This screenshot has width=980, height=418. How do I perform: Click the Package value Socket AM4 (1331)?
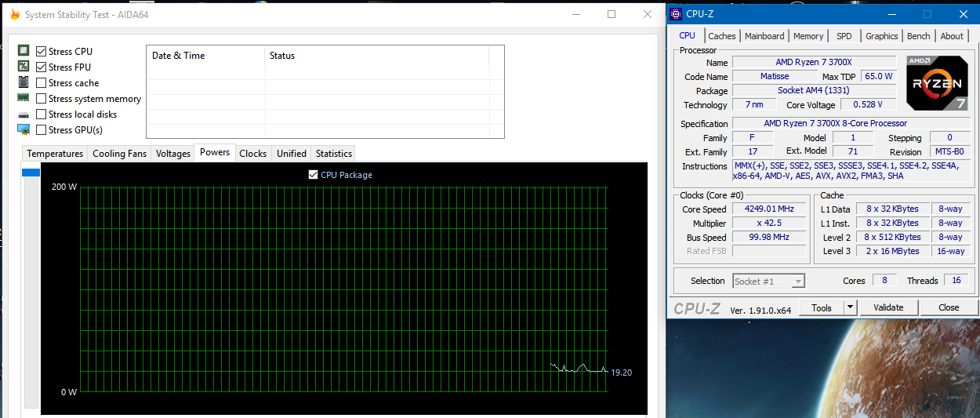[814, 90]
